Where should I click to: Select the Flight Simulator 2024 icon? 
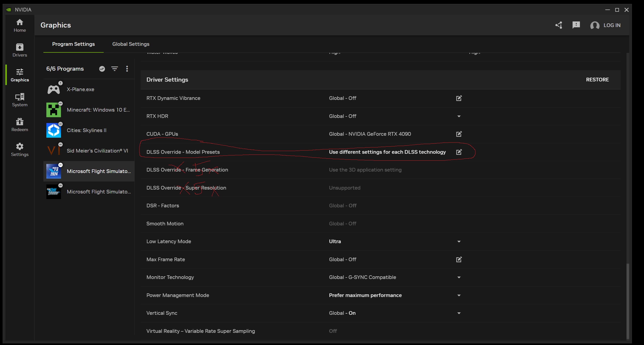(x=53, y=171)
